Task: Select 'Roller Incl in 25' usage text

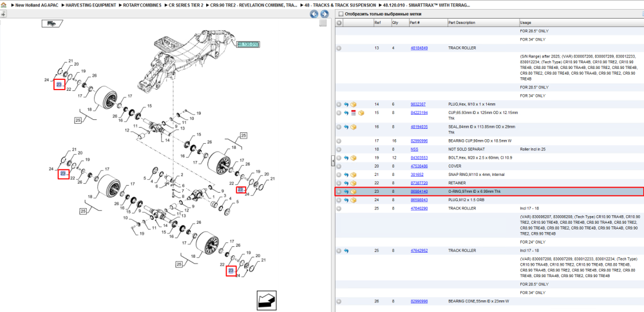Action: point(533,150)
